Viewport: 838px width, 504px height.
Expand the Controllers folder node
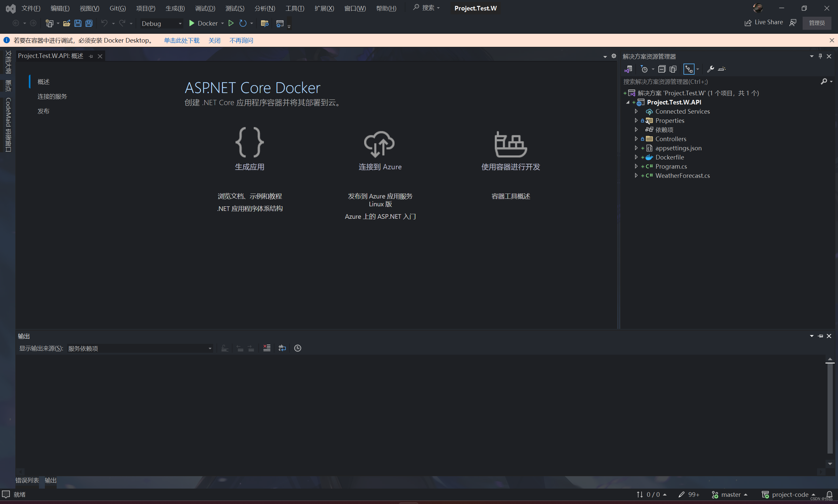click(x=636, y=139)
